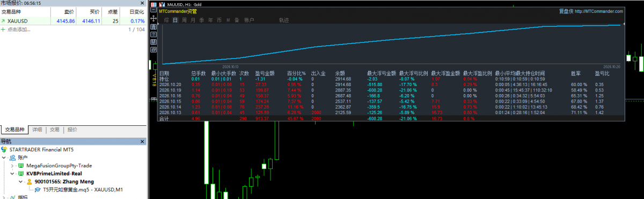
Task: Click the 胜率 column header
Action: [576, 73]
